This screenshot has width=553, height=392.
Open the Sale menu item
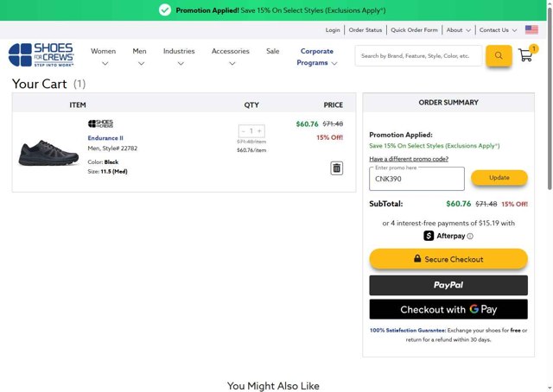point(272,51)
